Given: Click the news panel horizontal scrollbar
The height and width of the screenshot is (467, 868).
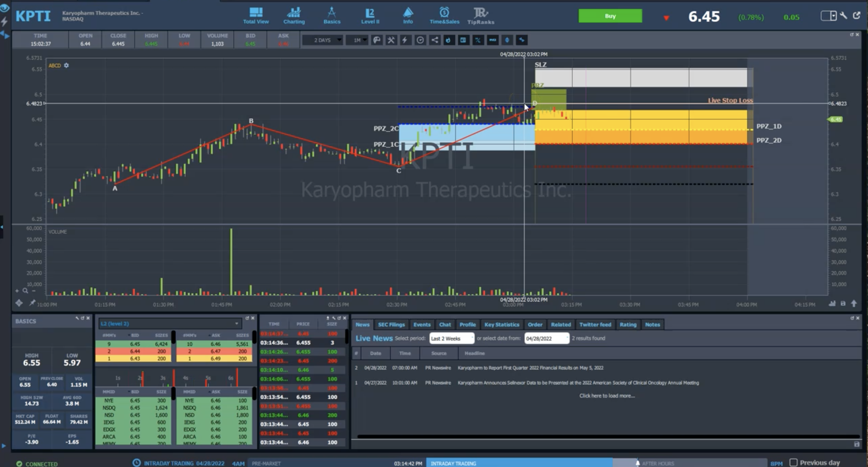Looking at the screenshot, I should [x=608, y=436].
